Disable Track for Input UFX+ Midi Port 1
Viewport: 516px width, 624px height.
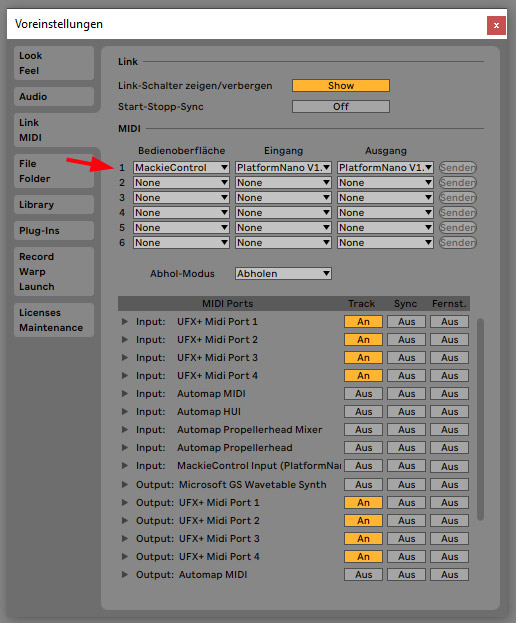(x=363, y=322)
